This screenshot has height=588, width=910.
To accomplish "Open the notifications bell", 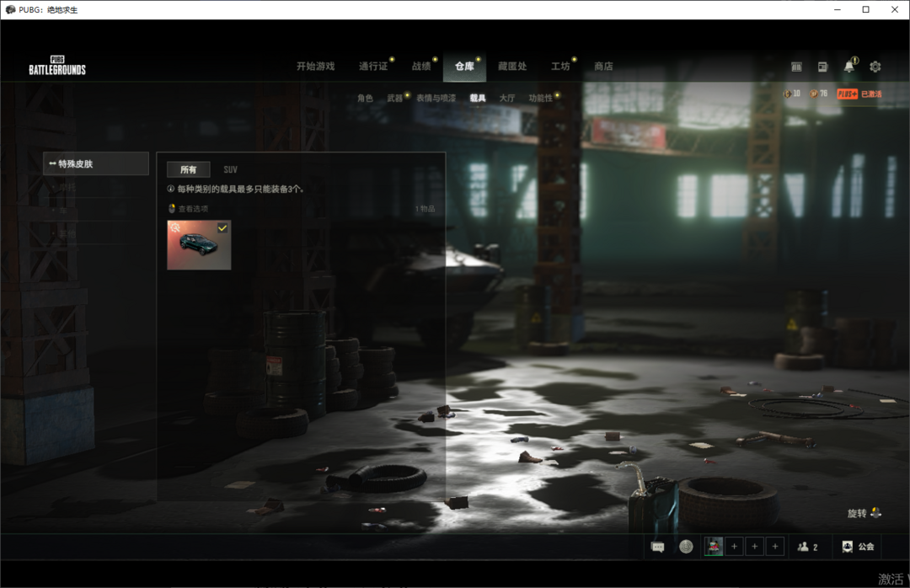I will 849,67.
